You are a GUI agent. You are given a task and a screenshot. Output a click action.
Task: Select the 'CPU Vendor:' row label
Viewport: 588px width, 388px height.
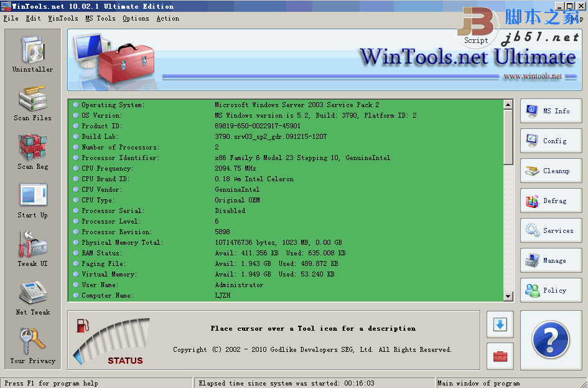point(101,189)
